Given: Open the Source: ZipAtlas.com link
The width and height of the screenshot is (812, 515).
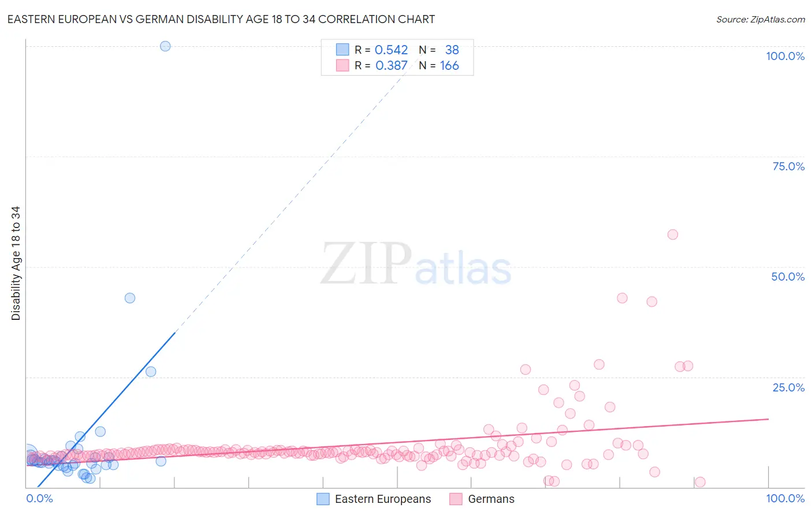Looking at the screenshot, I should [x=761, y=19].
